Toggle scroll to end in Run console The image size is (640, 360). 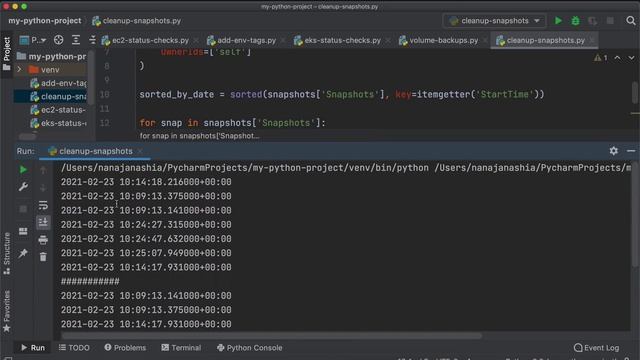pyautogui.click(x=43, y=222)
